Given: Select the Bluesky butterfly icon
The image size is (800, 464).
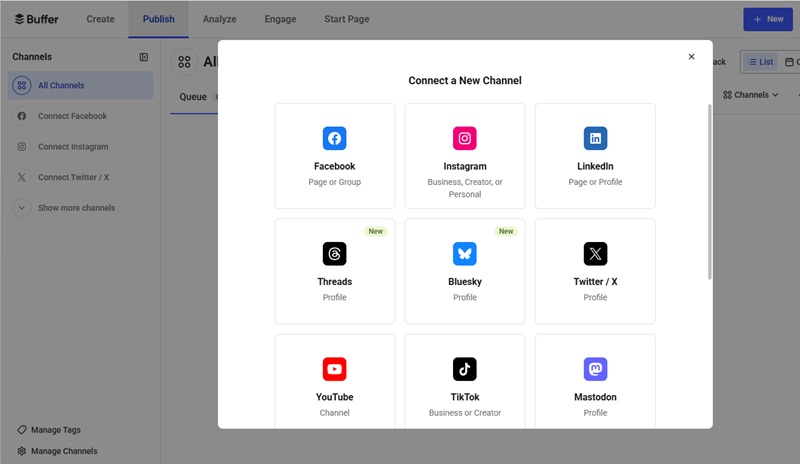Looking at the screenshot, I should (465, 254).
